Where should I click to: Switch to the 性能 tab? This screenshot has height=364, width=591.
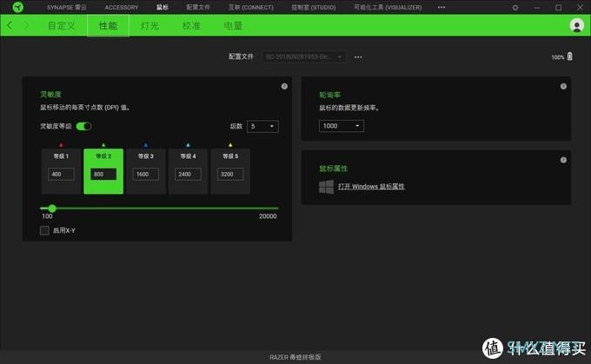(108, 25)
